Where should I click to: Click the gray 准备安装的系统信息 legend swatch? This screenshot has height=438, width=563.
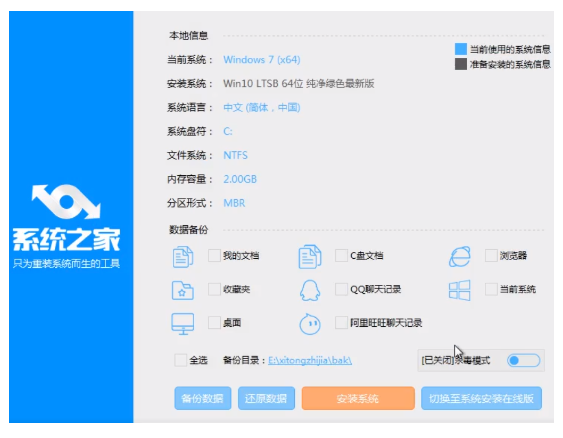[x=461, y=64]
